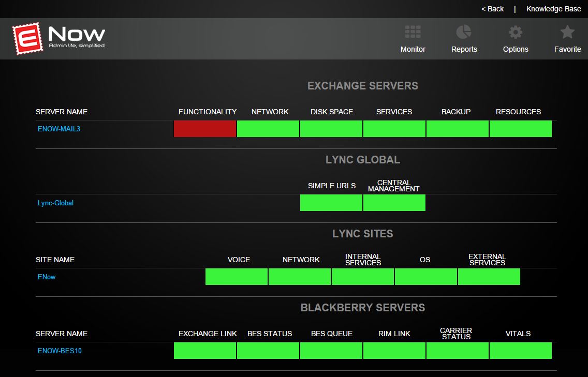Screen dimensions: 588x377
Task: Click ENOW-MAIL3 Network green status cell
Action: 268,129
